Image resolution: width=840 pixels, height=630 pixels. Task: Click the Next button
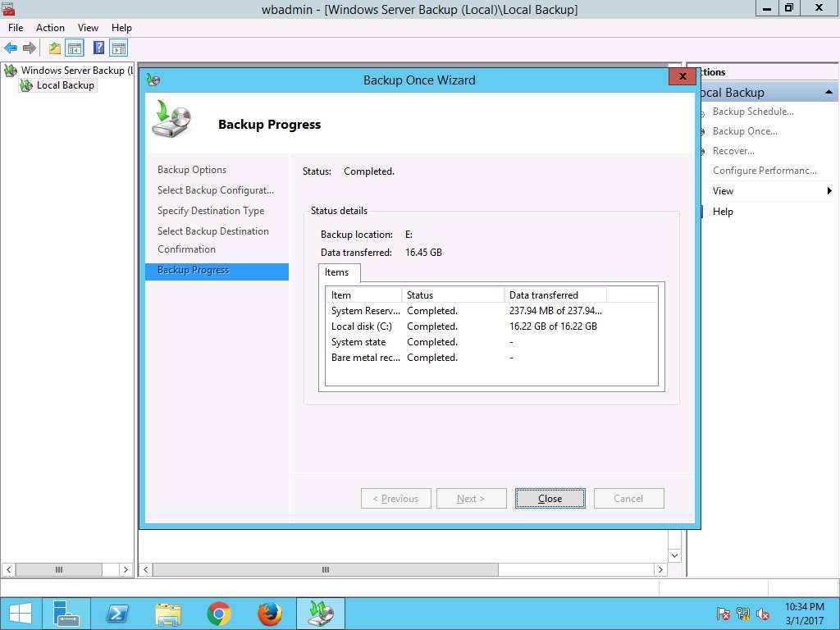[x=471, y=498]
